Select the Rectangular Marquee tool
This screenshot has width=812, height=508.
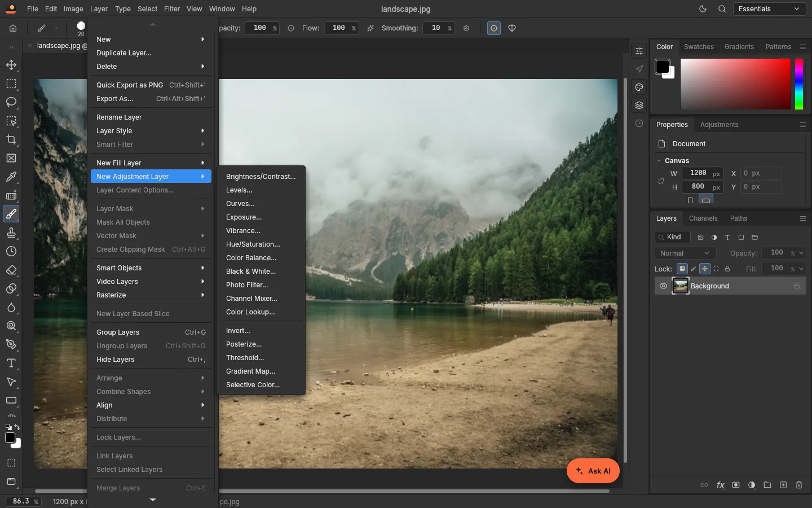11,84
